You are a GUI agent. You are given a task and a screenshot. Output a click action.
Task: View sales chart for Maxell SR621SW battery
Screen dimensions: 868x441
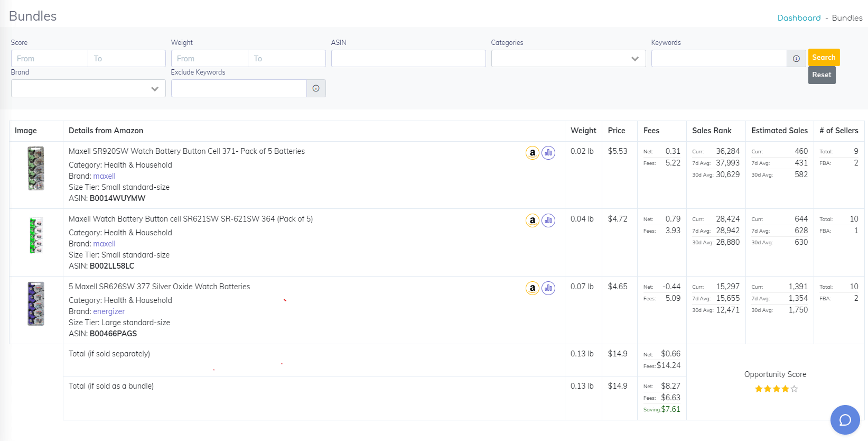pyautogui.click(x=548, y=221)
